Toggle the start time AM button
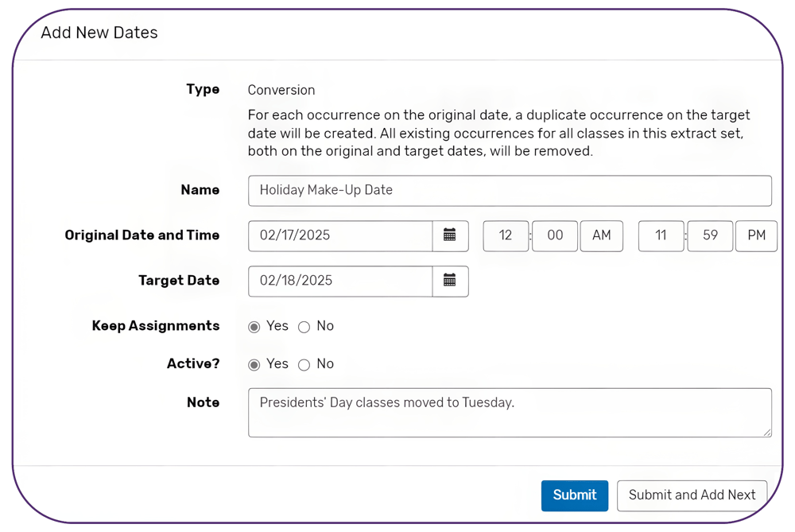 [x=602, y=236]
